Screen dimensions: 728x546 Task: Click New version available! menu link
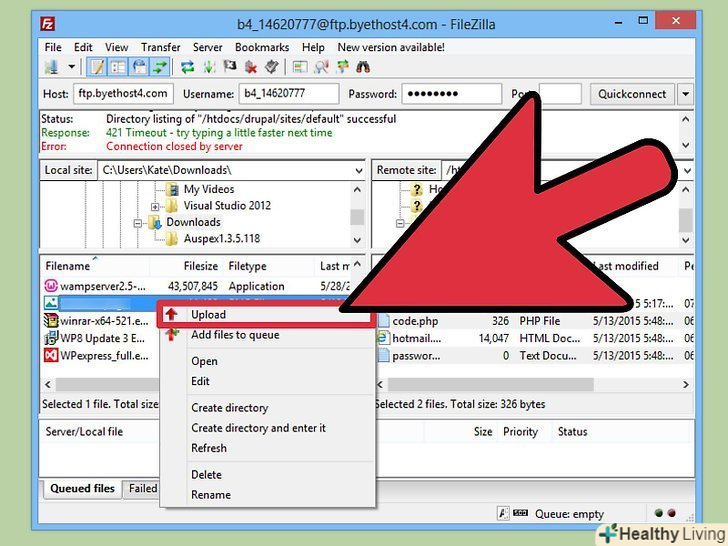pyautogui.click(x=391, y=47)
